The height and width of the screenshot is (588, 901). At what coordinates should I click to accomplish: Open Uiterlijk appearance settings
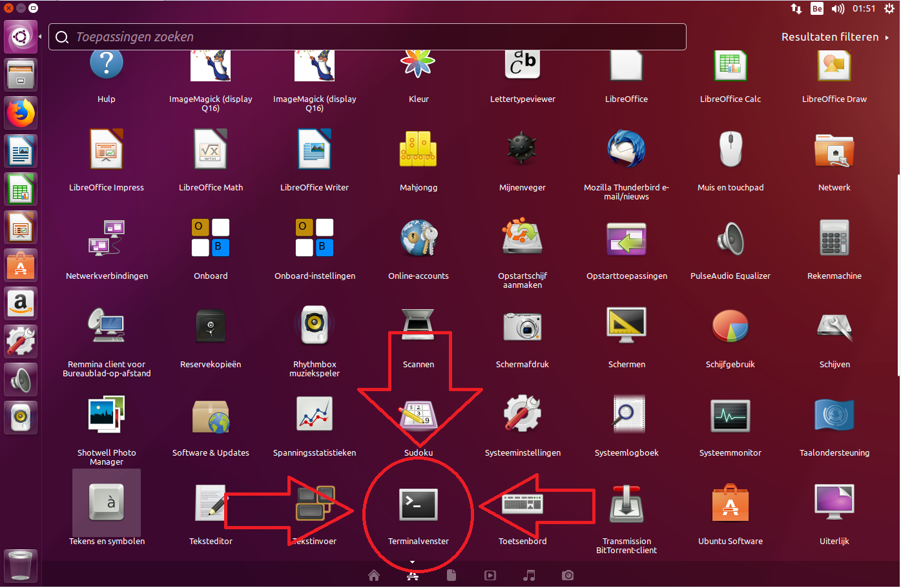834,503
